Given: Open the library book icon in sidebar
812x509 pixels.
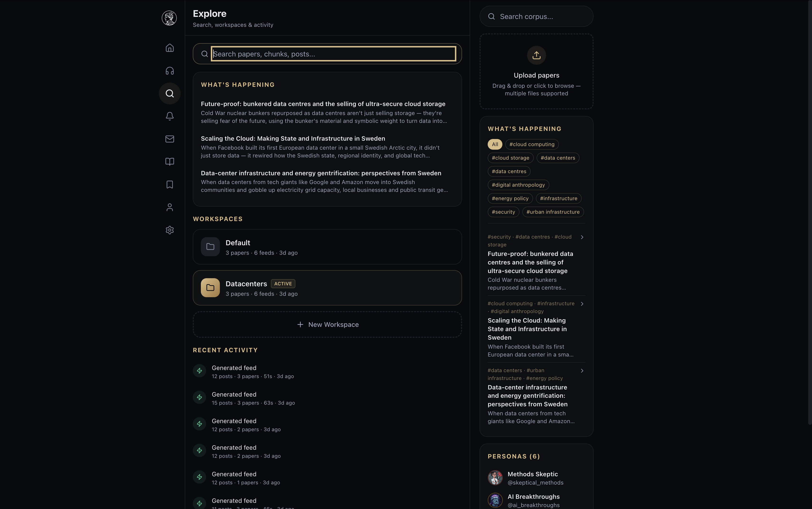Looking at the screenshot, I should (170, 162).
